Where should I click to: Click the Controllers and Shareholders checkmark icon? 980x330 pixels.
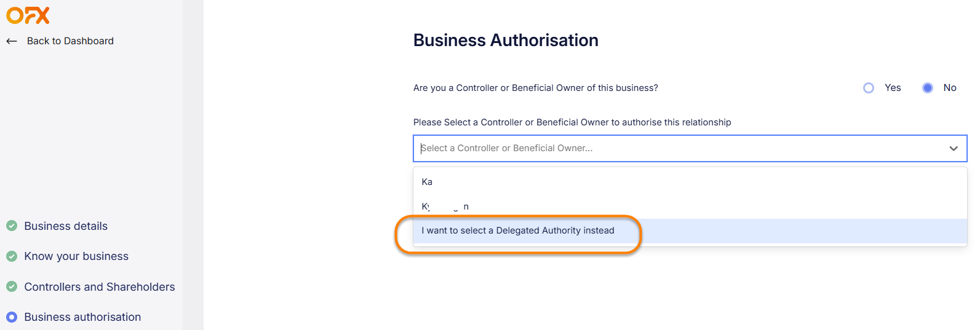(x=12, y=286)
